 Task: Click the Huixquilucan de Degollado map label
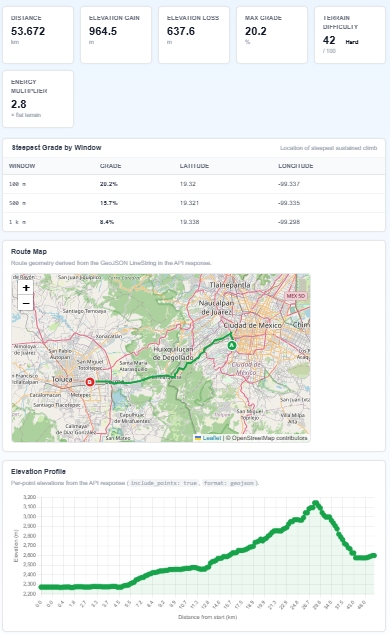tap(173, 353)
